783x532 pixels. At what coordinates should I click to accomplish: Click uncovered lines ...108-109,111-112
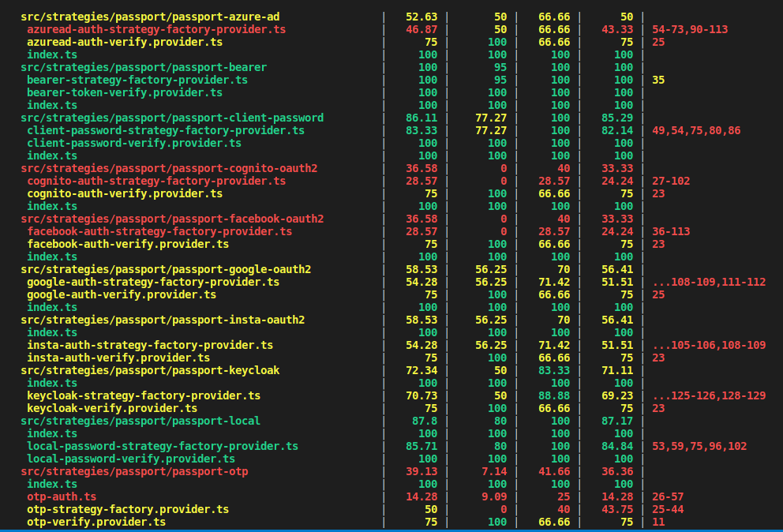coord(709,282)
